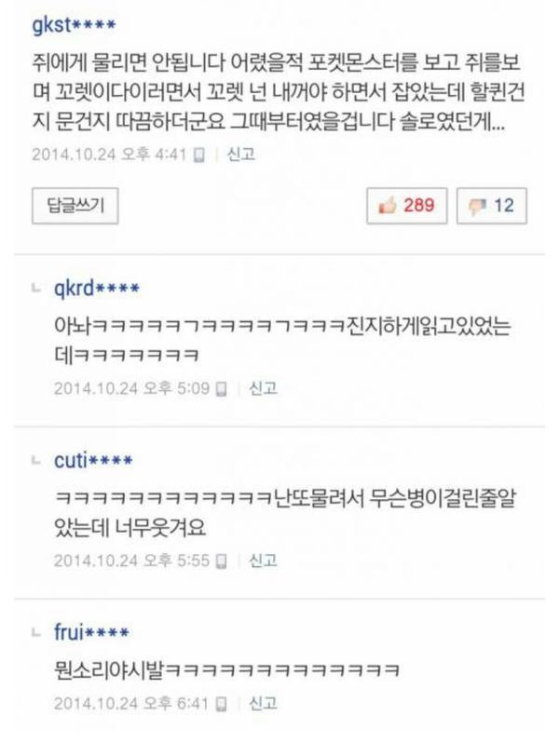Open the qkrd**** username
This screenshot has height=756, width=559.
[x=97, y=289]
